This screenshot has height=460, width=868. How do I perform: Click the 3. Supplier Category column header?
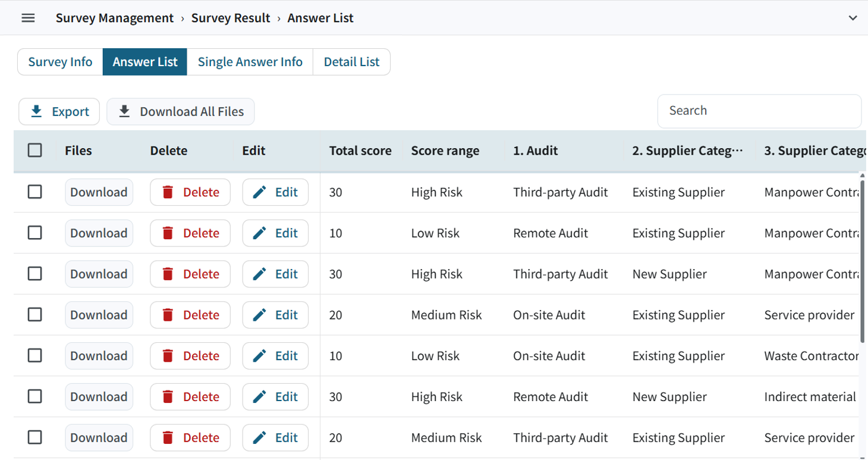[x=815, y=151]
